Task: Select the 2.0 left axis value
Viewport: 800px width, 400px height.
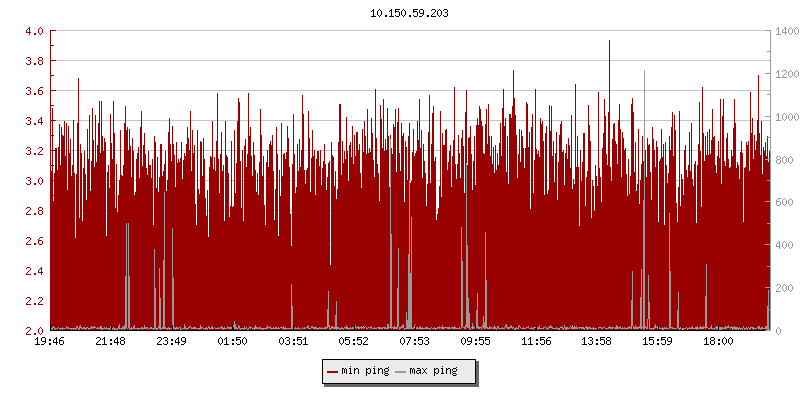Action: click(x=34, y=331)
